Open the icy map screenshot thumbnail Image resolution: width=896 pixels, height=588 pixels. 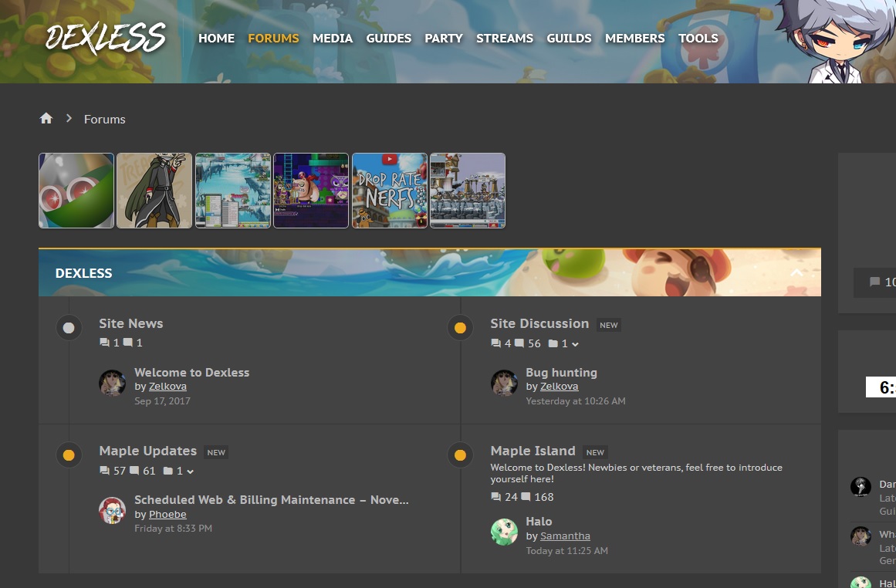[232, 191]
